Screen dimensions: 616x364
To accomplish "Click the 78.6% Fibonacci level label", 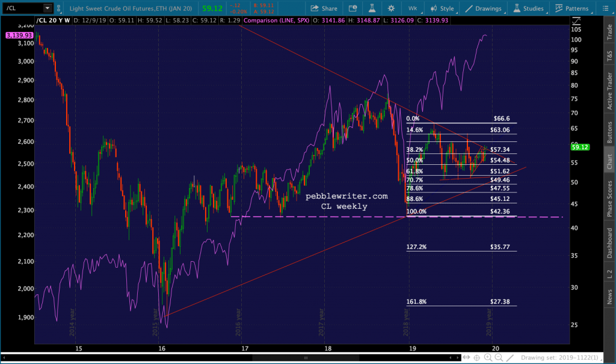I will pyautogui.click(x=414, y=188).
